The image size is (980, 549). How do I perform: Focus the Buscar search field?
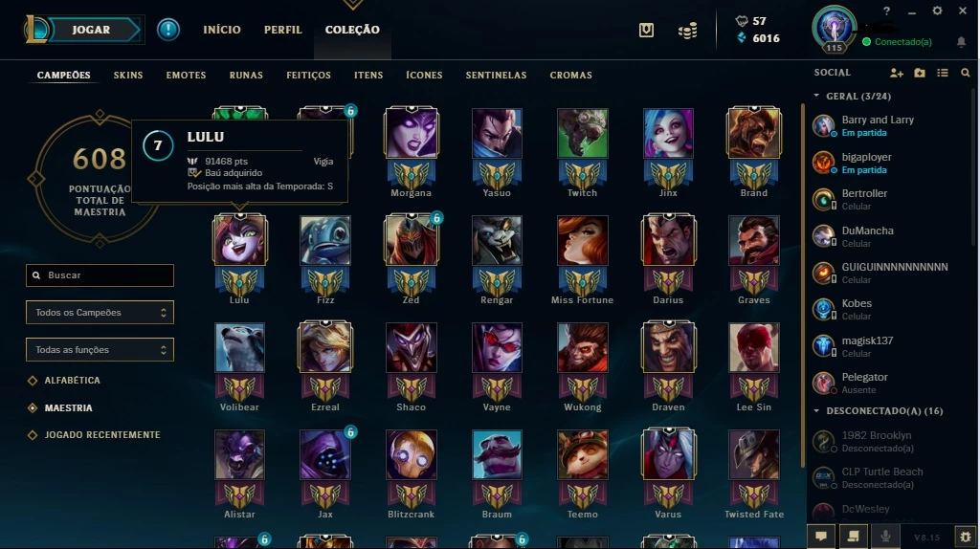tap(100, 275)
